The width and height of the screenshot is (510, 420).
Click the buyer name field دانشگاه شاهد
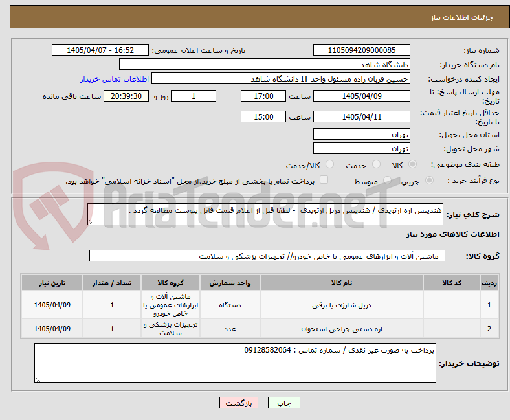(265, 65)
